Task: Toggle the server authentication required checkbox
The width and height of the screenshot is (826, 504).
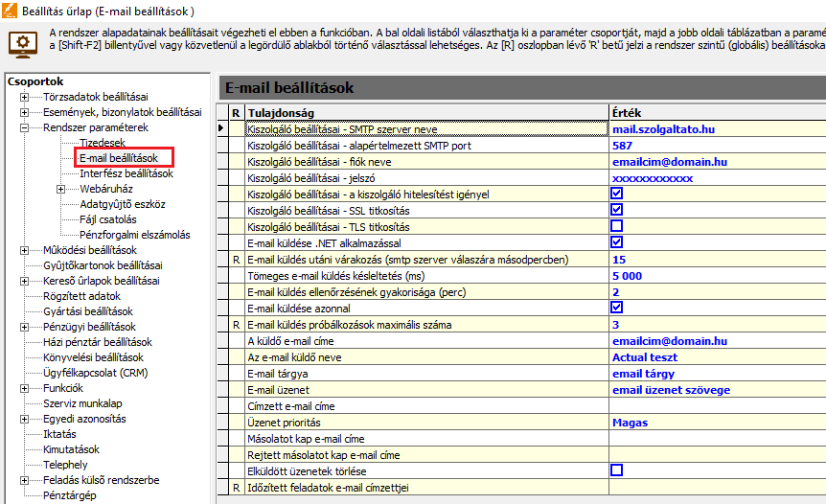Action: [x=617, y=194]
